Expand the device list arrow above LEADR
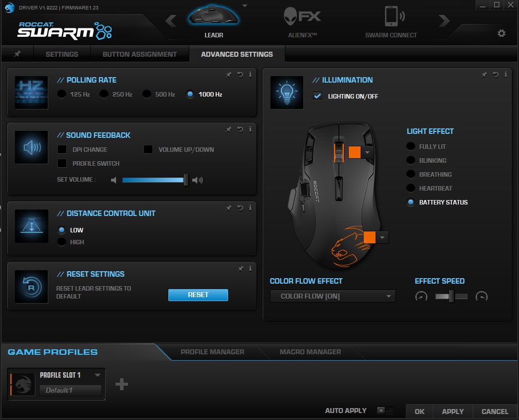 pos(245,5)
